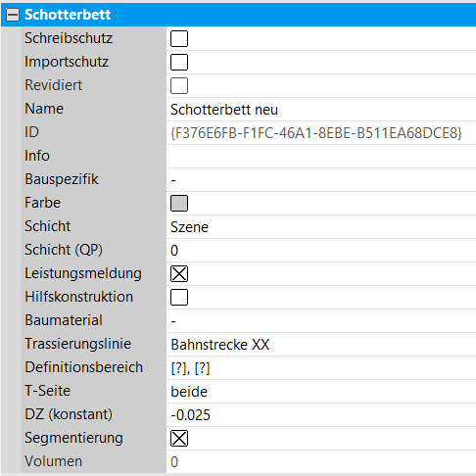476x476 pixels.
Task: Click the empty Info value field
Action: point(321,156)
